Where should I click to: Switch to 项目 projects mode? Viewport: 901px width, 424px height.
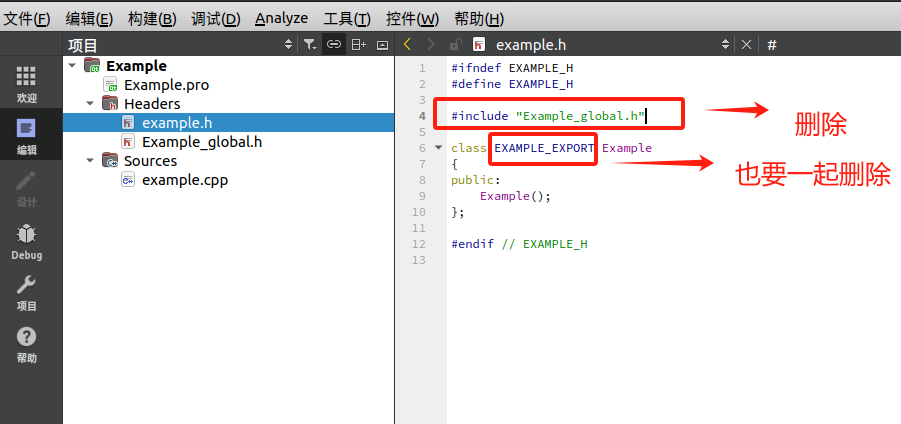[x=26, y=293]
